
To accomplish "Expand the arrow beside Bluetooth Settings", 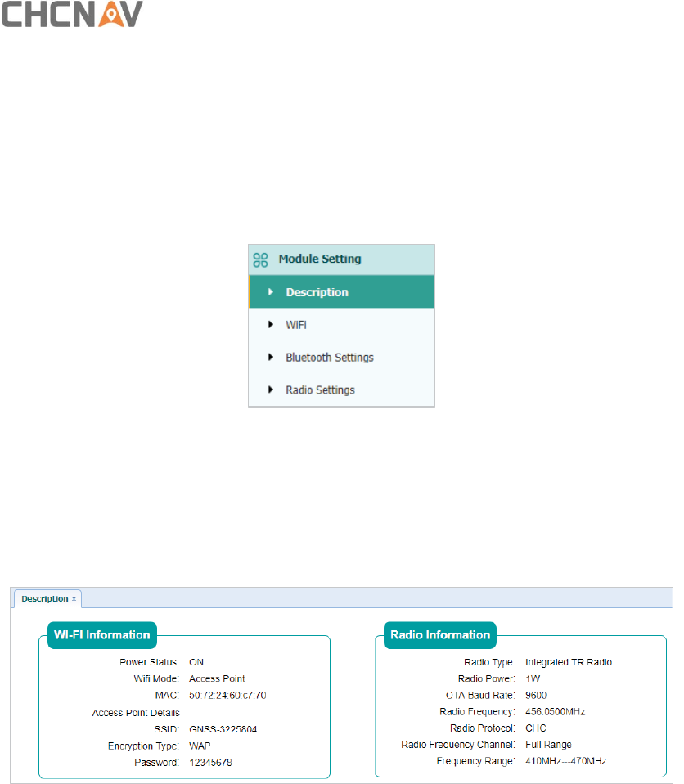I will [x=271, y=357].
